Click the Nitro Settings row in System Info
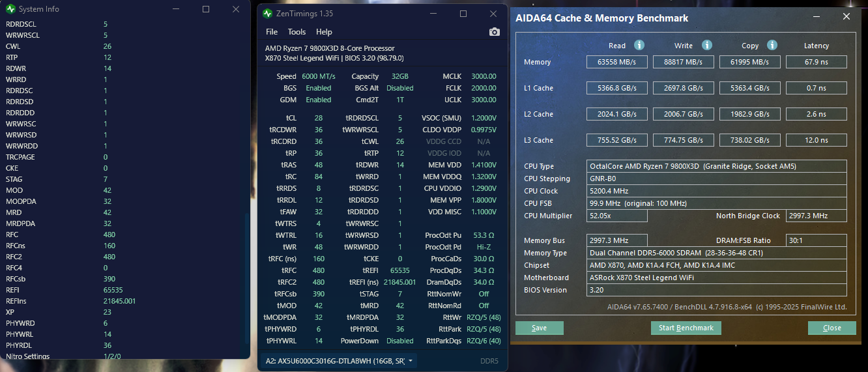868x372 pixels. click(x=124, y=356)
